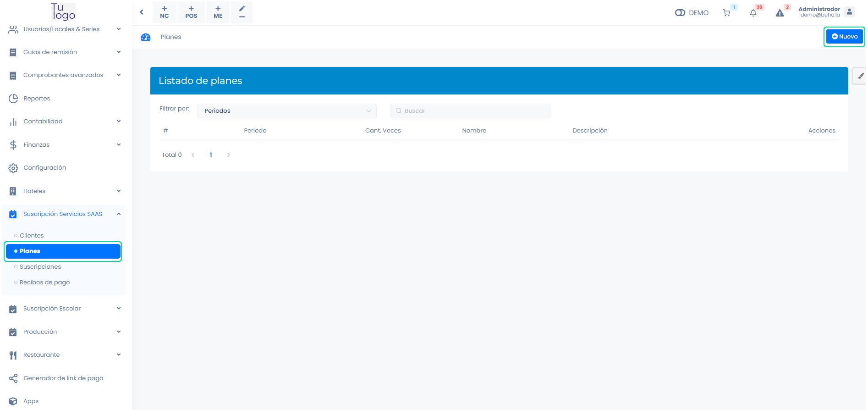868x410 pixels.
Task: Click the Nuevo button
Action: pos(844,37)
